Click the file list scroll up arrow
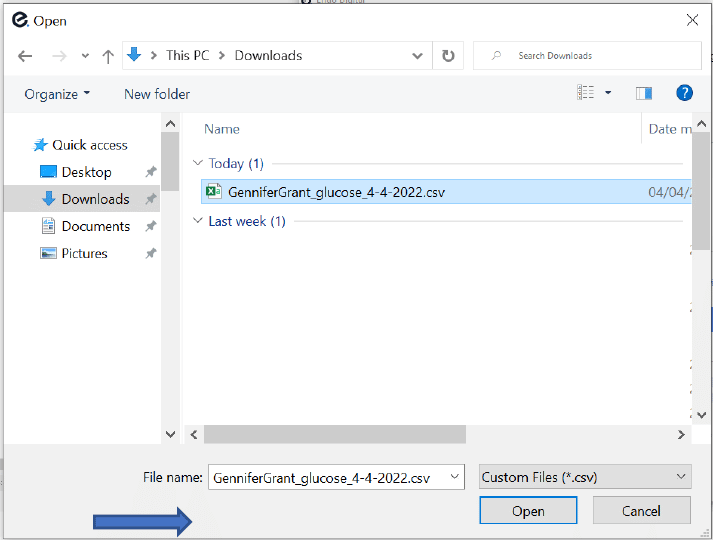Image resolution: width=715 pixels, height=542 pixels. coord(701,124)
